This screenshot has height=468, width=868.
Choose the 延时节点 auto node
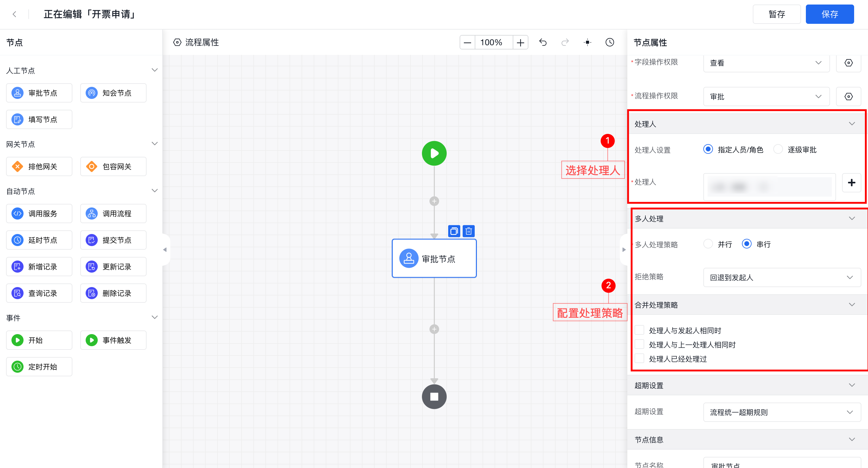[x=39, y=240]
